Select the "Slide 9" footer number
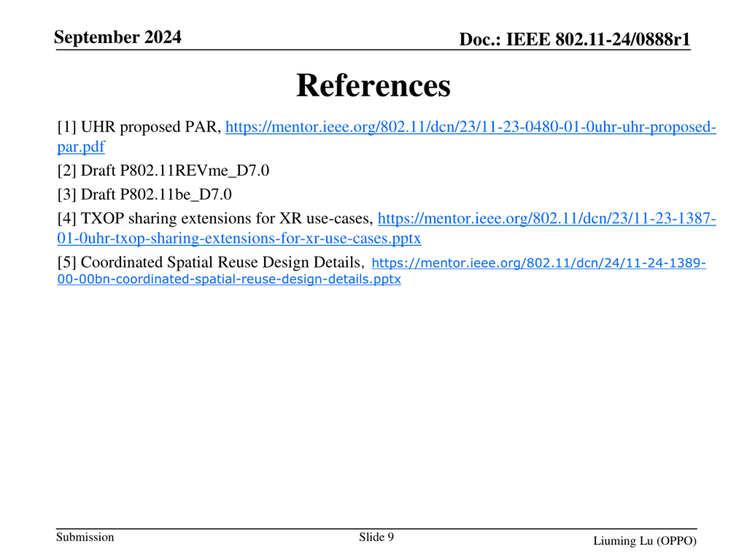 (x=376, y=537)
